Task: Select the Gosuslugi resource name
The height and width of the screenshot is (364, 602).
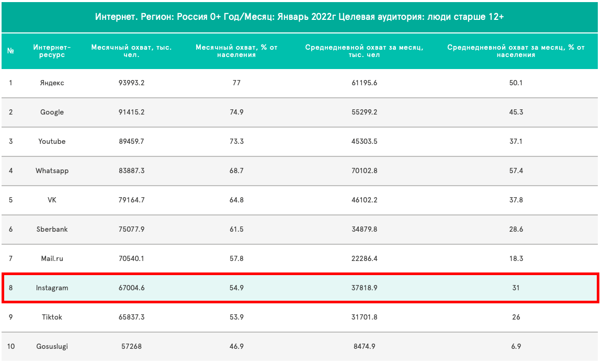Action: [52, 346]
